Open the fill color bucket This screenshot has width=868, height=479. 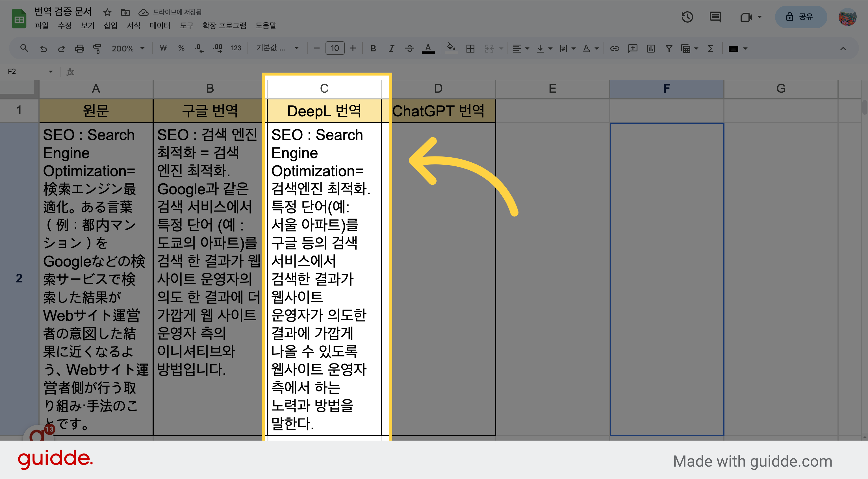click(451, 48)
